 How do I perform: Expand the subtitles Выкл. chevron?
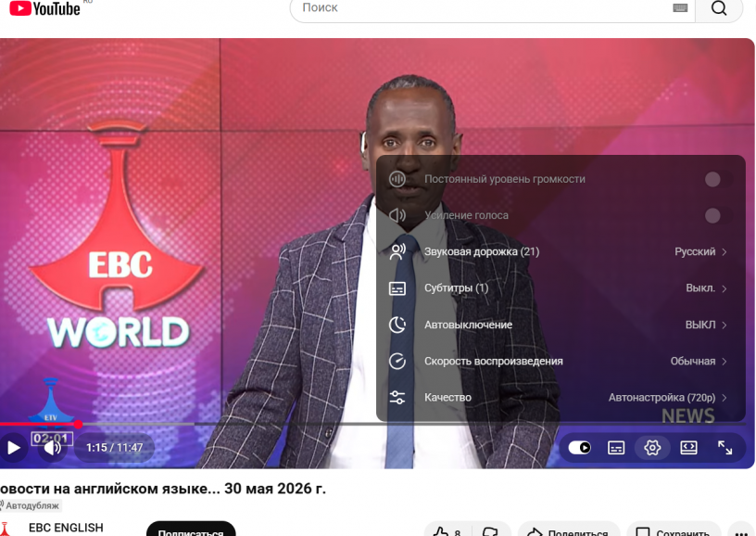[724, 288]
